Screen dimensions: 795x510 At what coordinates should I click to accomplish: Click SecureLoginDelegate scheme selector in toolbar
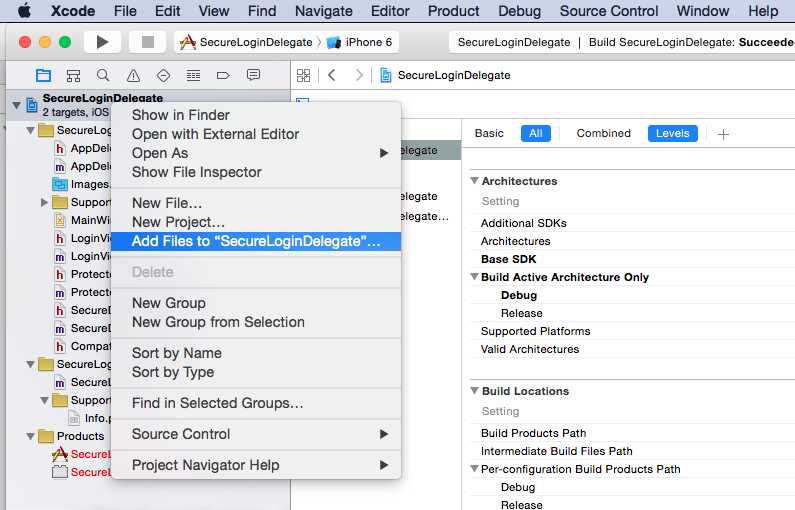[246, 42]
